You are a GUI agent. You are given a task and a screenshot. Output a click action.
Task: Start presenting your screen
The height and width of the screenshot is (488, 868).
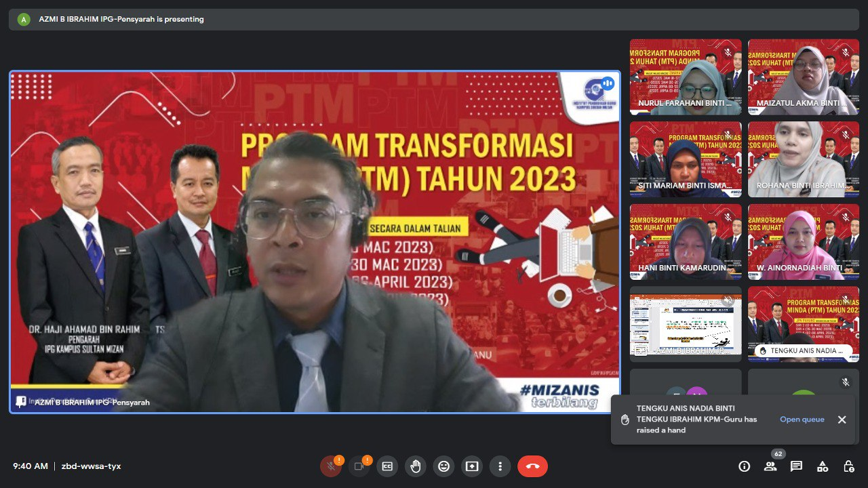point(472,466)
